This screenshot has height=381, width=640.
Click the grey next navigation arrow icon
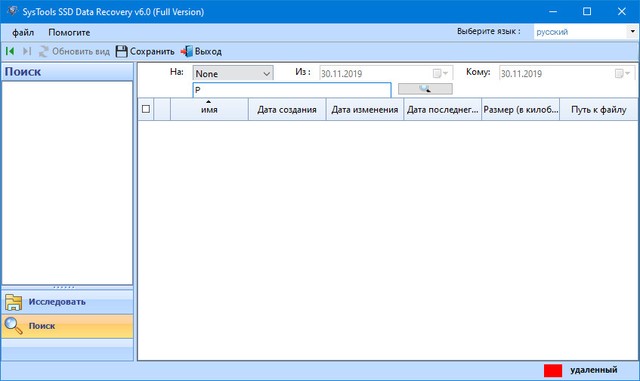(27, 51)
